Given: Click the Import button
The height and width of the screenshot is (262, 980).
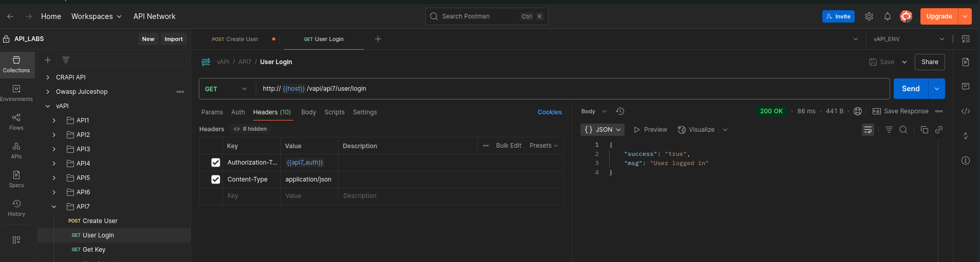Looking at the screenshot, I should click(x=174, y=39).
